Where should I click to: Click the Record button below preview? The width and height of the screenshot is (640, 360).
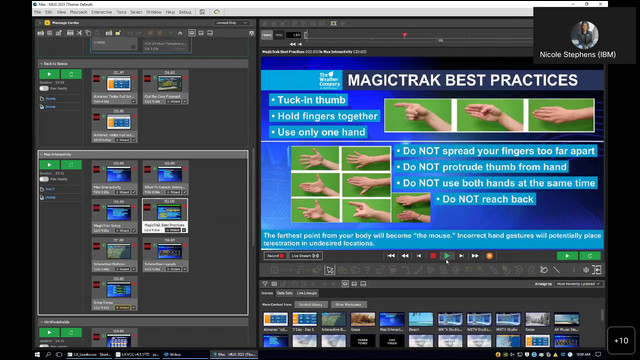(x=275, y=256)
